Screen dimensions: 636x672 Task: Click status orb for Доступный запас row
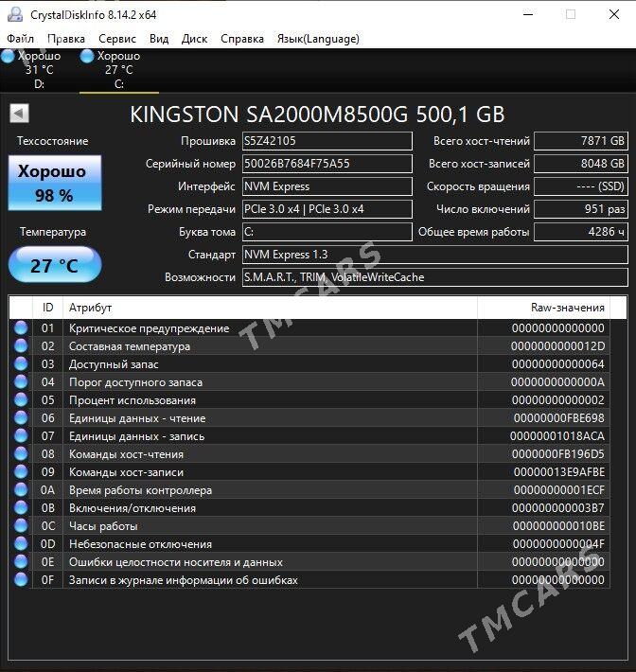pos(21,363)
